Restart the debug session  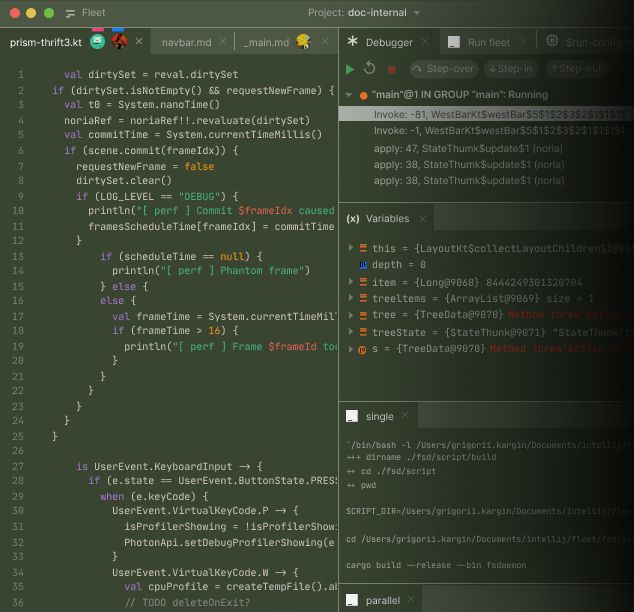[370, 68]
